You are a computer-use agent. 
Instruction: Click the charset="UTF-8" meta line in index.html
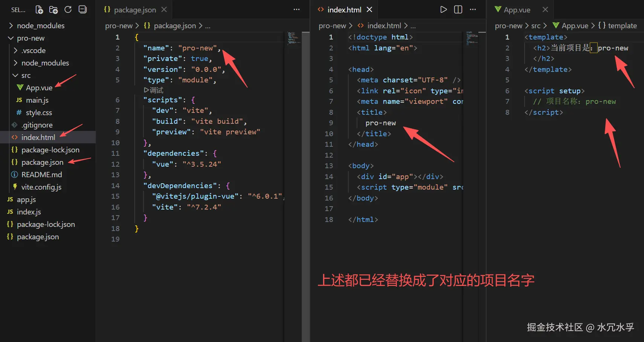[409, 80]
